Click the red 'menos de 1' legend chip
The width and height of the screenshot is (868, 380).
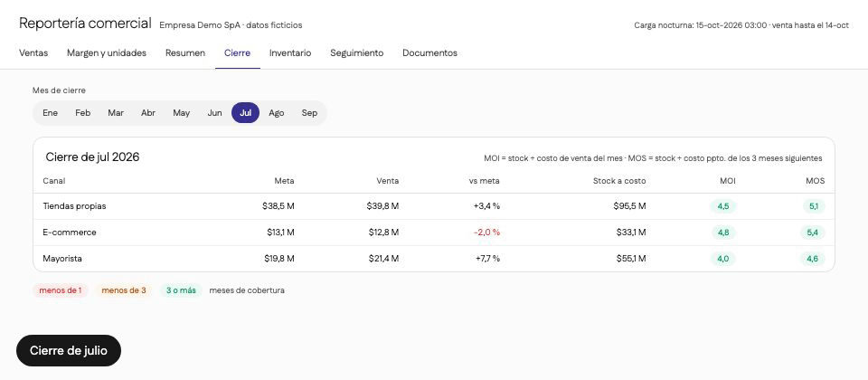(61, 290)
